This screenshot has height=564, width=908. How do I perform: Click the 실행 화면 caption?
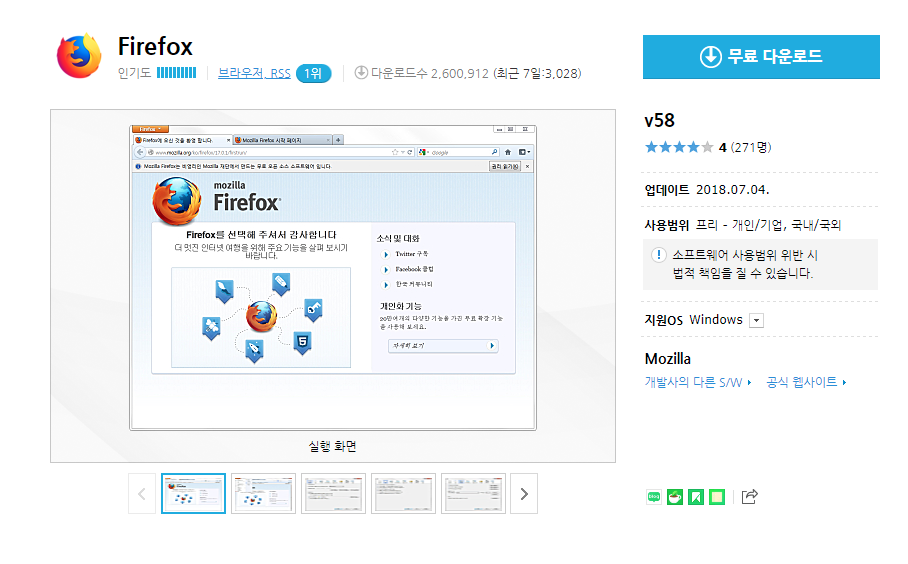(x=332, y=446)
